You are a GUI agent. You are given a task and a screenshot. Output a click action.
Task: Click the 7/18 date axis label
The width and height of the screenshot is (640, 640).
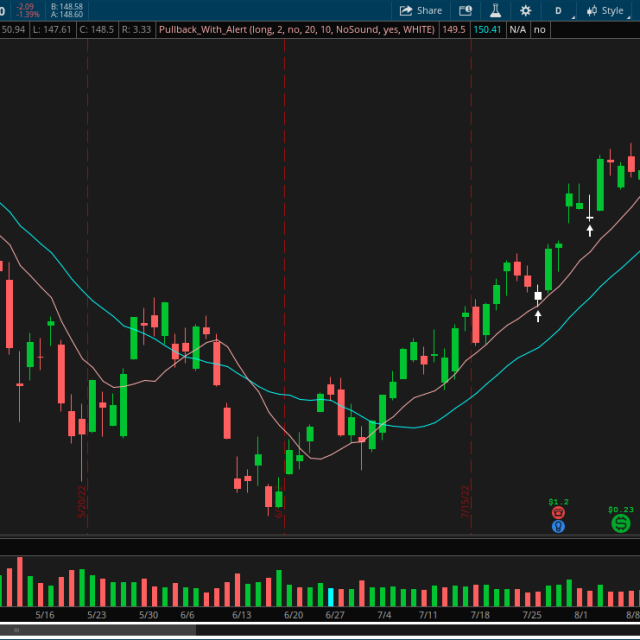pyautogui.click(x=480, y=615)
